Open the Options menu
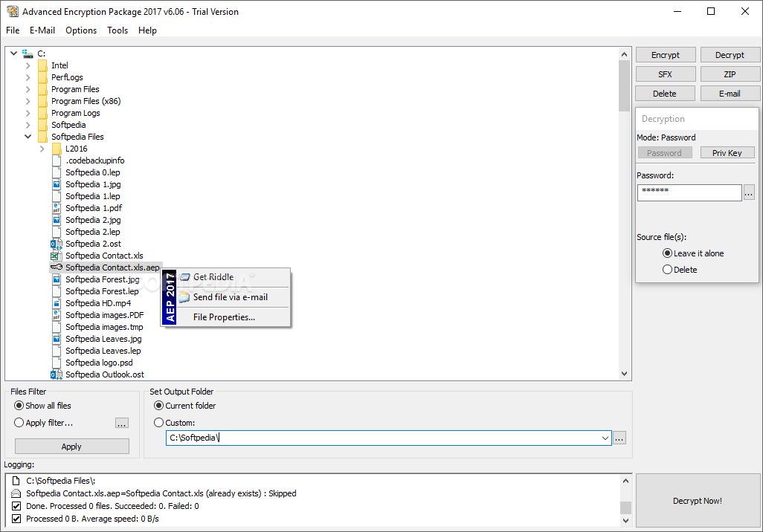This screenshot has width=763, height=532. point(81,30)
